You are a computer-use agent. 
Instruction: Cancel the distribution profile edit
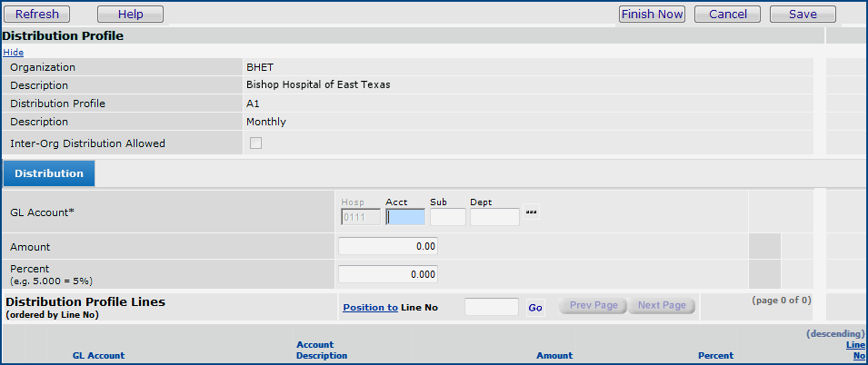[727, 15]
